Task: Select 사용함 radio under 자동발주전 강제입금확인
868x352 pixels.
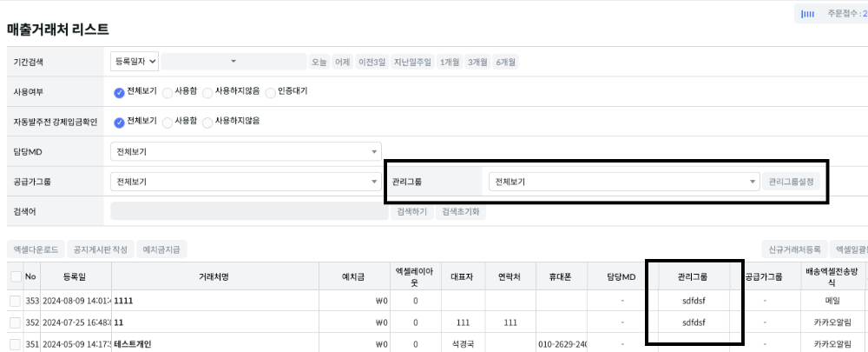Action: pyautogui.click(x=168, y=123)
